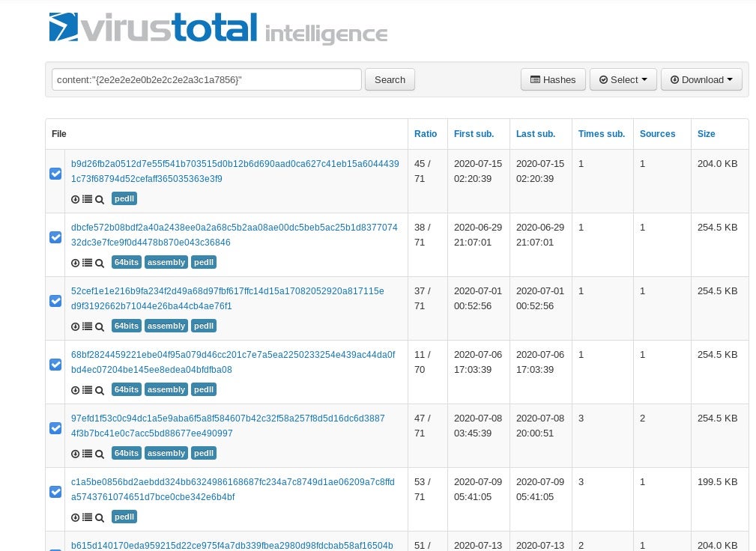Viewport: 756px width, 551px height.
Task: Click magnifier icon for file c1a5be0856bd2
Action: tap(100, 517)
